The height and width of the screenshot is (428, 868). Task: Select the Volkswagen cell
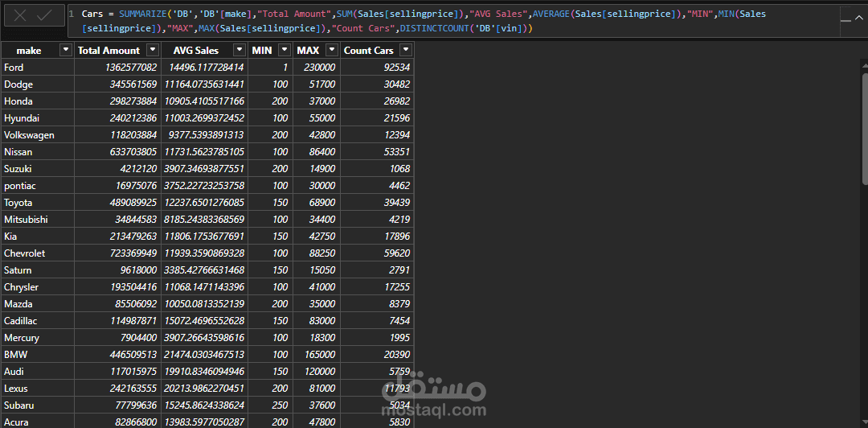coord(38,134)
